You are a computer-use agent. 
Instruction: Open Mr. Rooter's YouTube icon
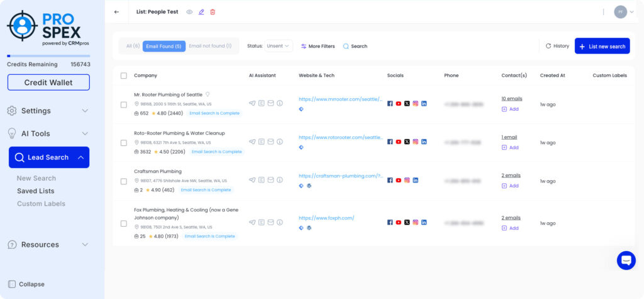[x=398, y=104]
